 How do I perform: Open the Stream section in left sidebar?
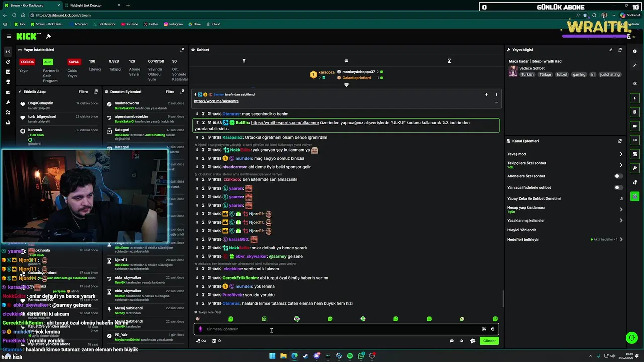pos(8,52)
